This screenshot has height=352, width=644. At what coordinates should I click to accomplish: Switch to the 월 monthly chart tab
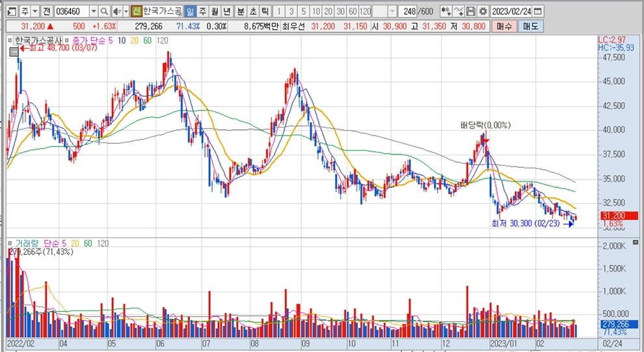pos(214,12)
